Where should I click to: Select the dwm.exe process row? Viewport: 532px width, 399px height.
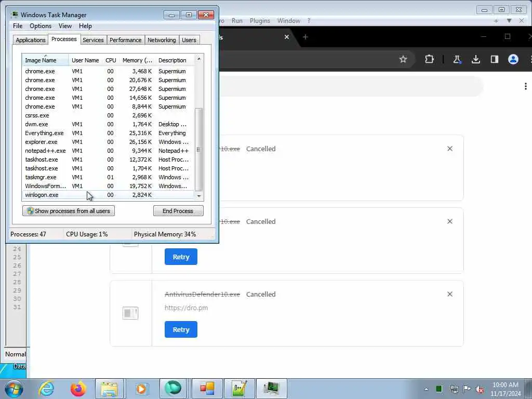pyautogui.click(x=108, y=124)
